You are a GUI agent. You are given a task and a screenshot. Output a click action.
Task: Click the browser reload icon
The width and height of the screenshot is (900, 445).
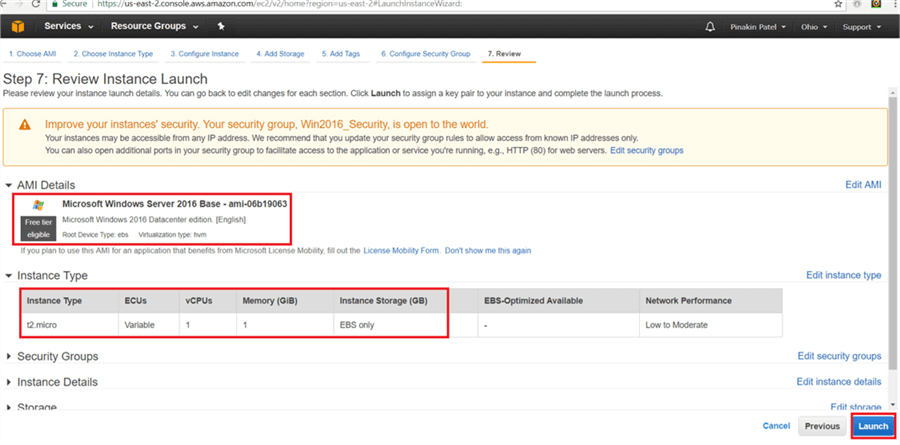36,3
